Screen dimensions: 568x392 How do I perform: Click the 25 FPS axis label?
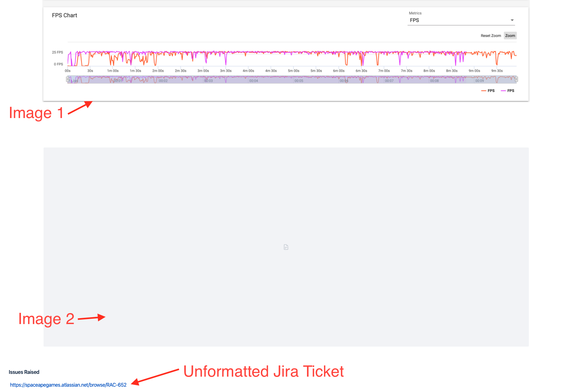58,52
